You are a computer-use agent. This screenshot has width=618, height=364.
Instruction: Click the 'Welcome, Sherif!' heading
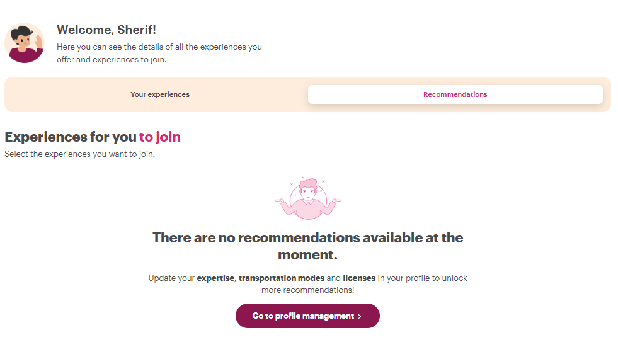pyautogui.click(x=106, y=30)
